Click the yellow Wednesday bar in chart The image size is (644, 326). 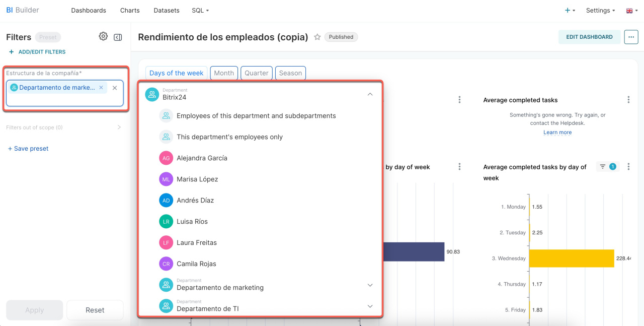tap(572, 258)
